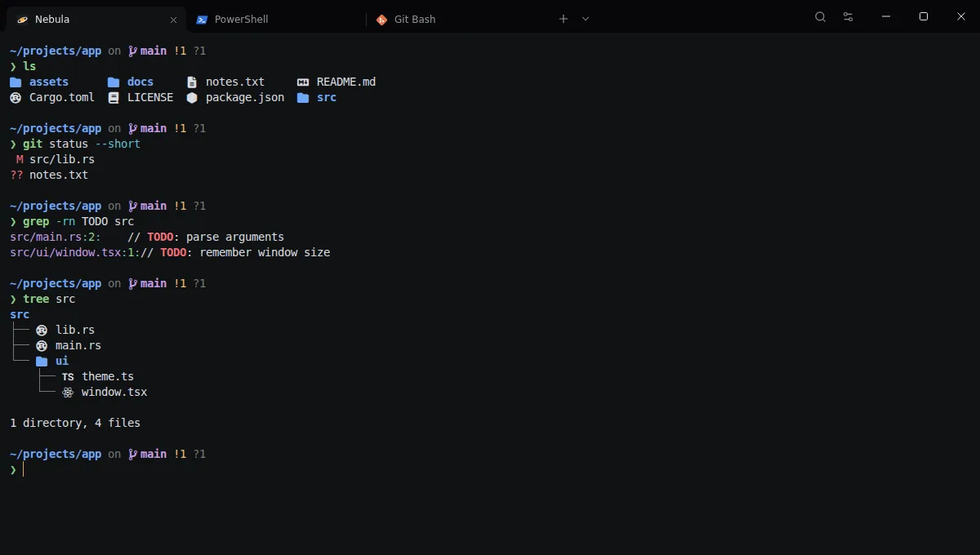Maximize the terminal window

(x=924, y=17)
